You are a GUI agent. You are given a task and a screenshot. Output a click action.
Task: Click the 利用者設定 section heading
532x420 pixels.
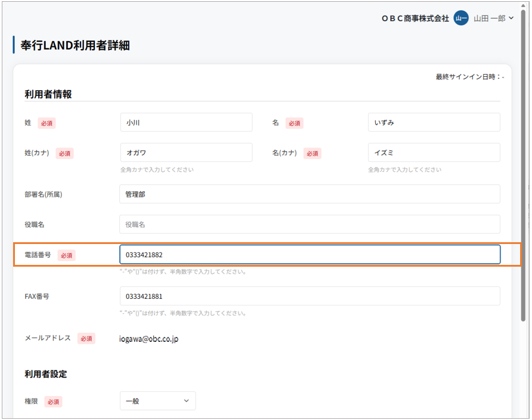coord(46,374)
